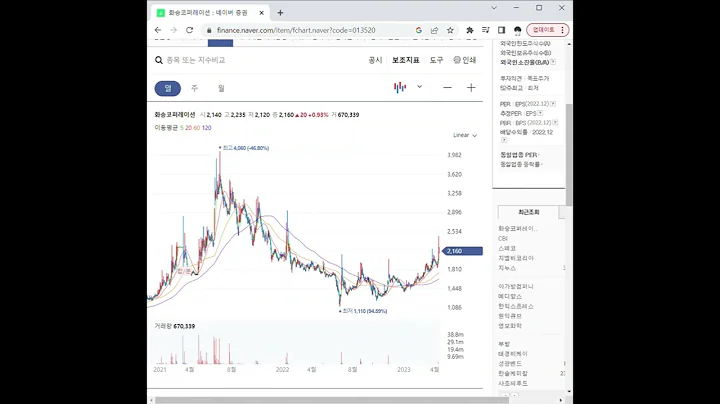The image size is (720, 404).
Task: Click the 2,160 current price marker
Action: (463, 251)
